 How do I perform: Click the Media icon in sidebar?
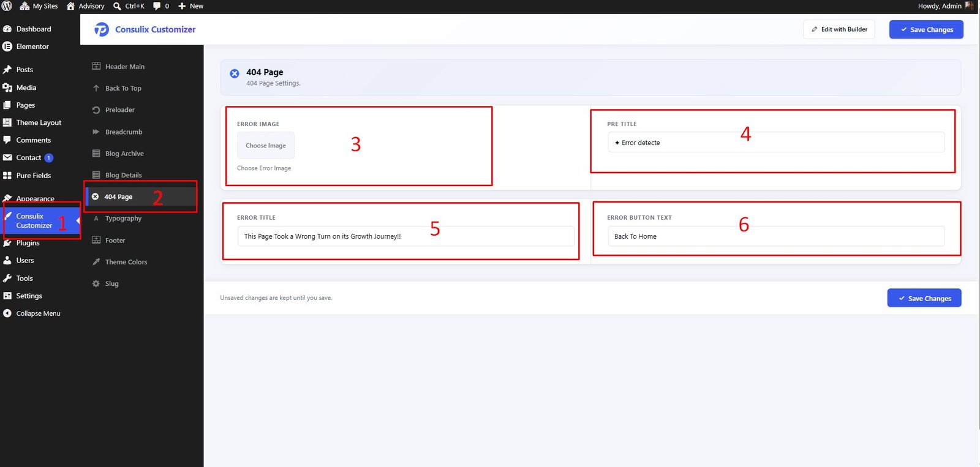point(7,88)
